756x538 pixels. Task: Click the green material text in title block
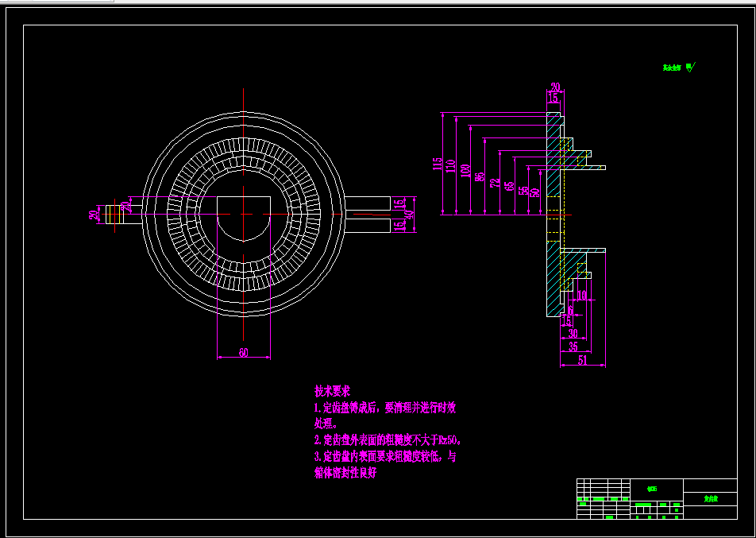click(x=652, y=489)
